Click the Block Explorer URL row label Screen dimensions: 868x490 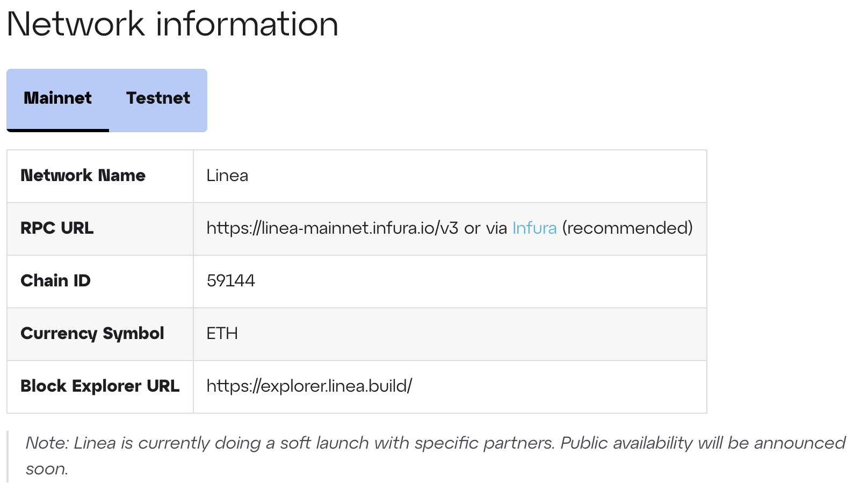point(100,386)
